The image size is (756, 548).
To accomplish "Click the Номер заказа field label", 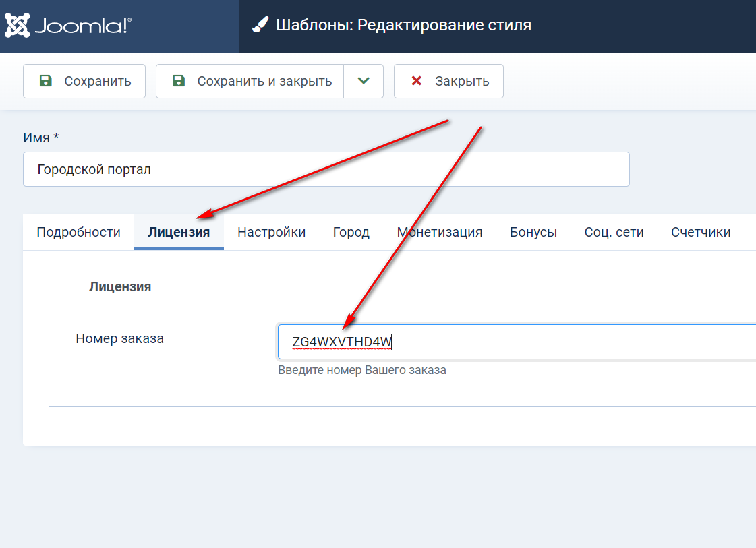I will click(x=119, y=338).
